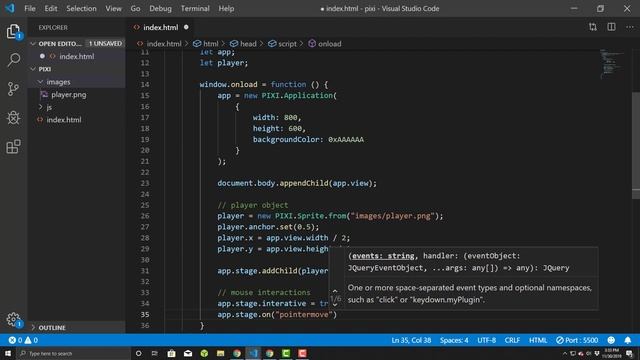This screenshot has height=360, width=640.
Task: Click the system clock on the taskbar
Action: pos(611,353)
